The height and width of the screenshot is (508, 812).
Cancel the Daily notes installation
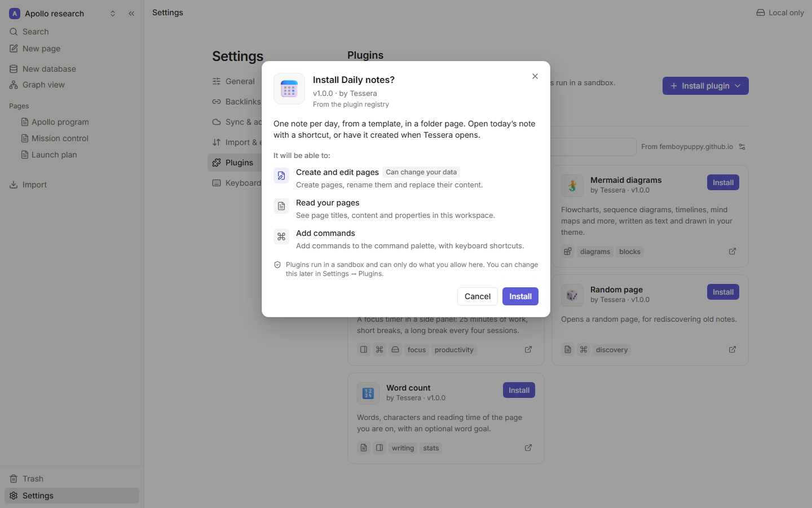[x=478, y=296]
